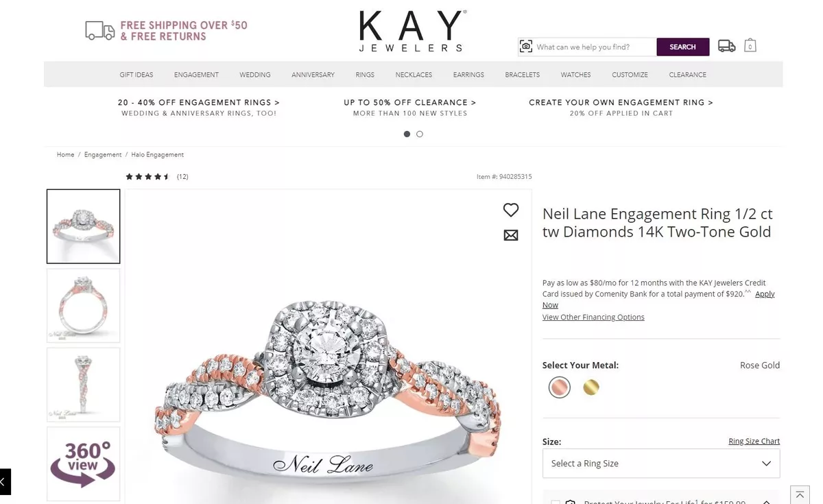This screenshot has width=823, height=504.
Task: Click the purple SEARCH button
Action: (x=683, y=47)
